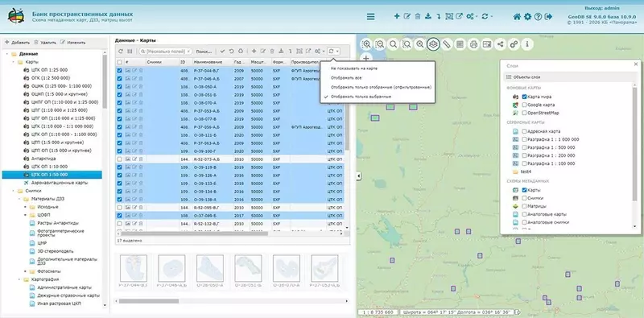
Task: Click the map plus button under the toolbar
Action: click(x=366, y=58)
